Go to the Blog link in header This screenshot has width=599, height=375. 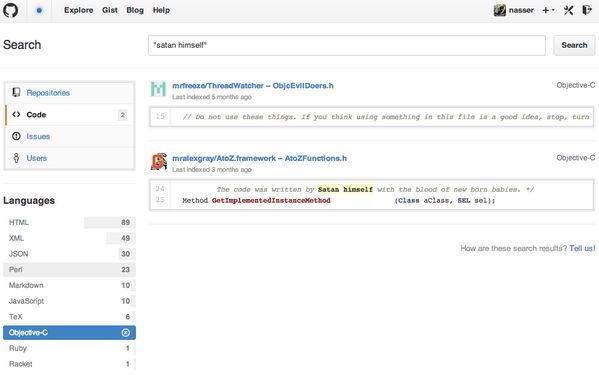[135, 10]
